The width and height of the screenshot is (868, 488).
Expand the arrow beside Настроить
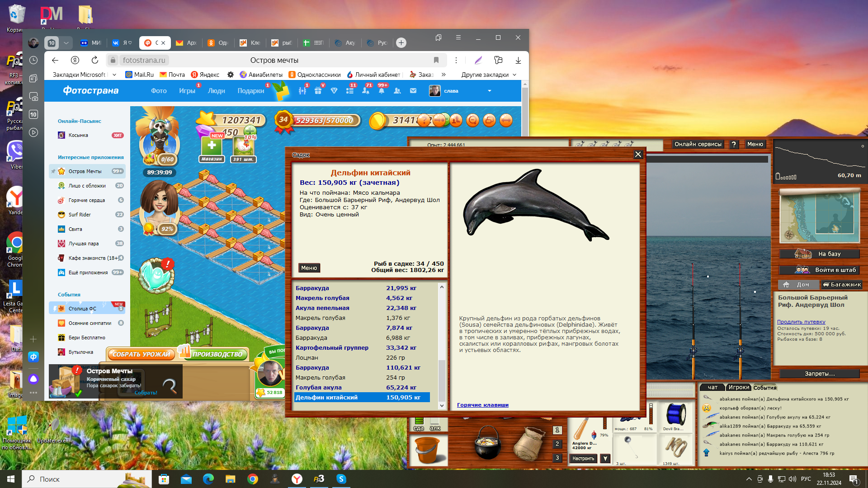(605, 459)
